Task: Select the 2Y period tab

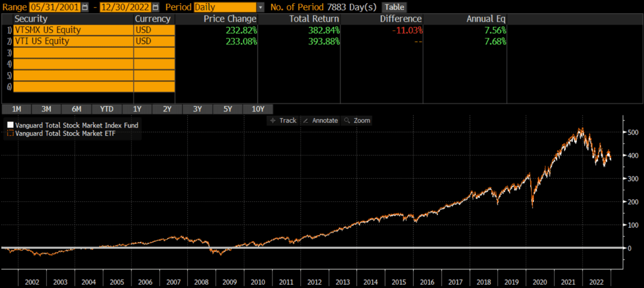Action: (x=167, y=109)
